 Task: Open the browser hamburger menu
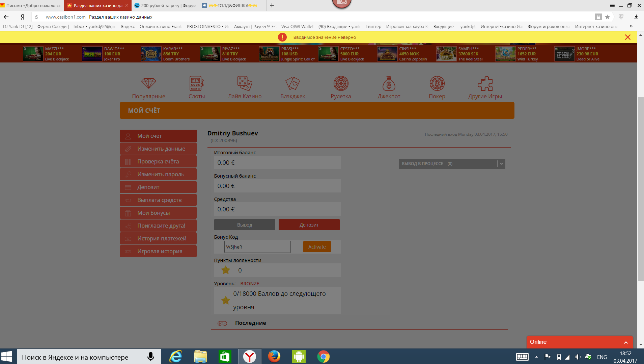click(612, 5)
